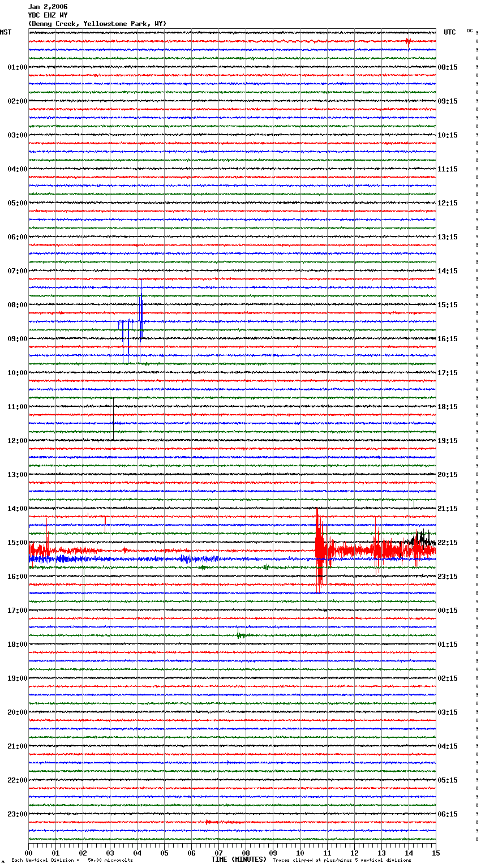Click the '05' minute tick label

point(164,853)
